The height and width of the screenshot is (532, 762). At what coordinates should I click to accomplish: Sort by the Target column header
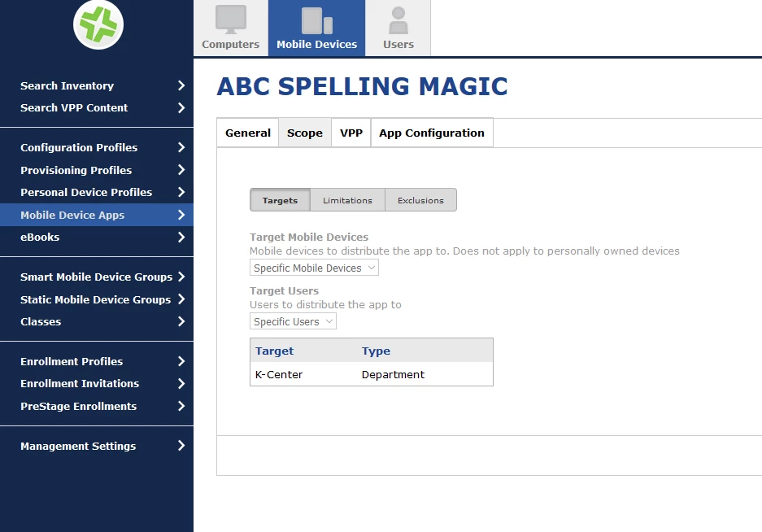(x=275, y=351)
